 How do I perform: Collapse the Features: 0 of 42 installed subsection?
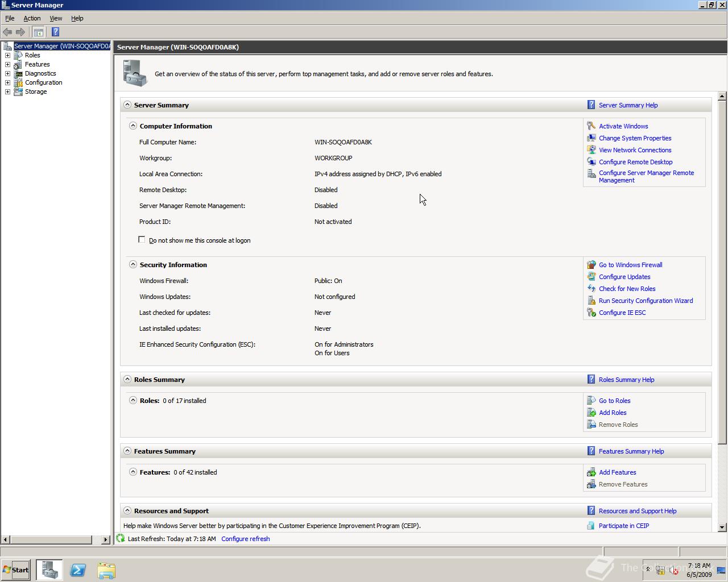pyautogui.click(x=133, y=472)
